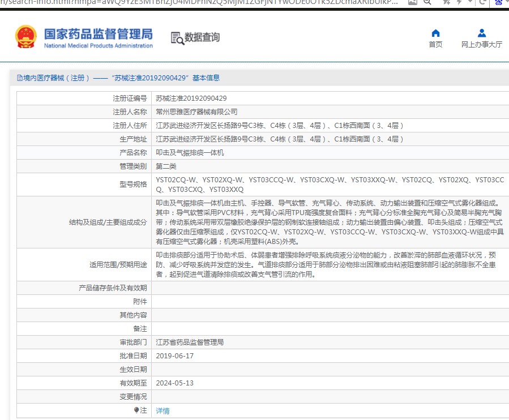Click the 生产地址 label
The image size is (509, 420).
click(x=133, y=139)
